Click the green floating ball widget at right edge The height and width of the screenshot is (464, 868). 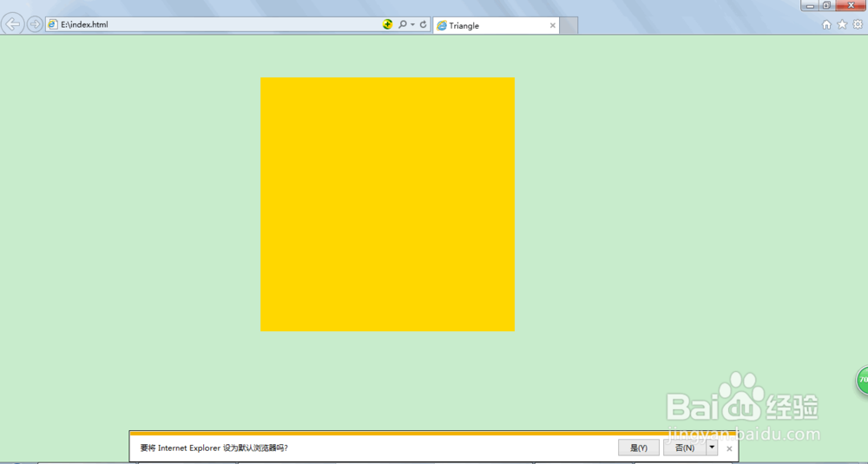[x=862, y=380]
